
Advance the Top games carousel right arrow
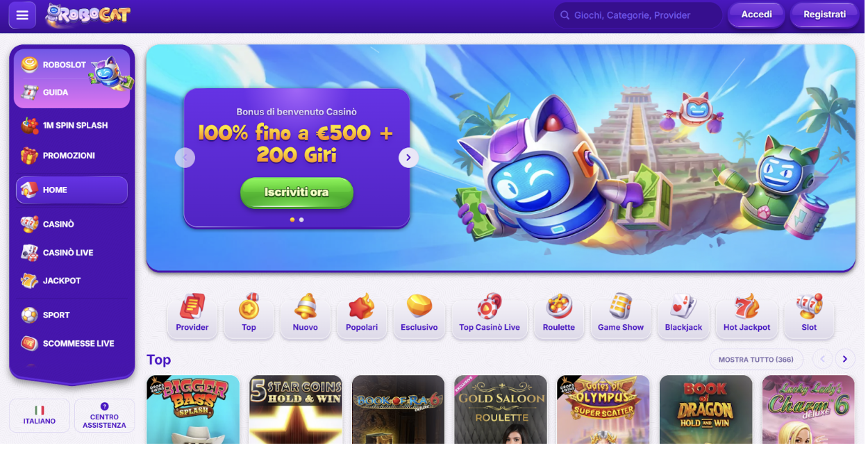[845, 359]
